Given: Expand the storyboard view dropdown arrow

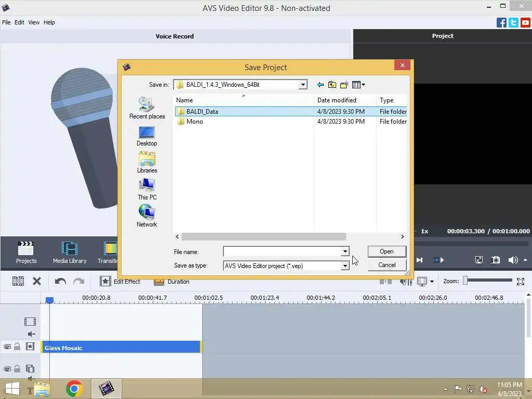Looking at the screenshot, I should (x=432, y=281).
